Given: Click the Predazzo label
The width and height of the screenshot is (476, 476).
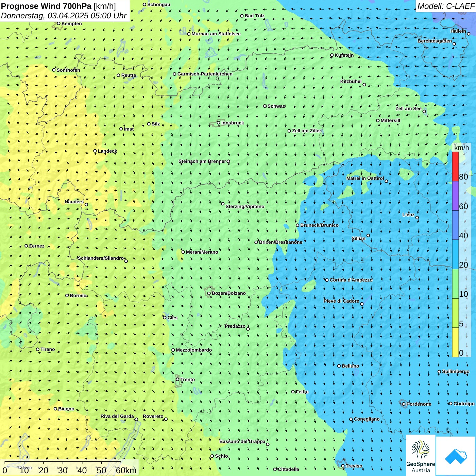Looking at the screenshot, I should (x=235, y=326).
